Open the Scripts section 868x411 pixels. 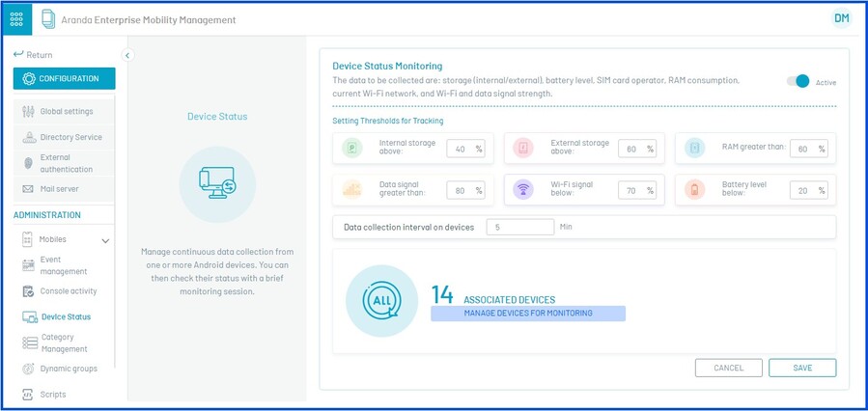[x=53, y=395]
